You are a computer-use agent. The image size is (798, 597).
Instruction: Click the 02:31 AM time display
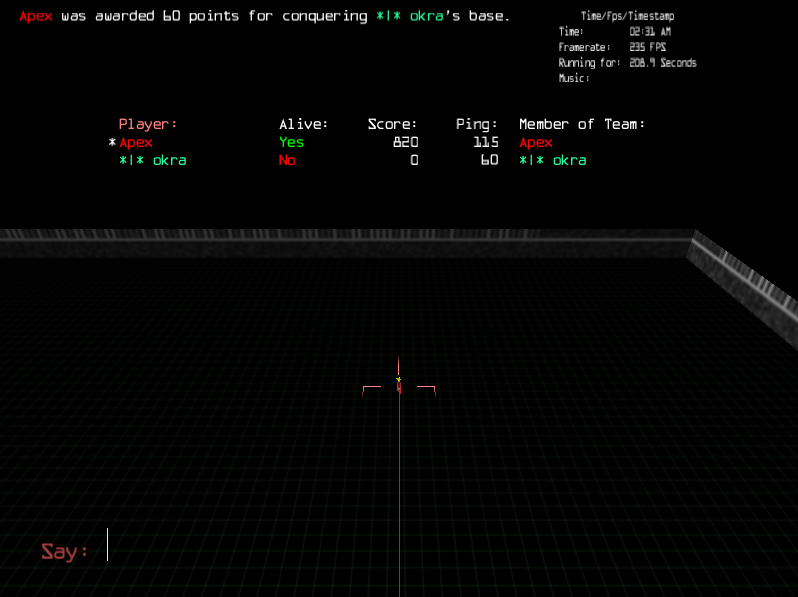click(648, 32)
